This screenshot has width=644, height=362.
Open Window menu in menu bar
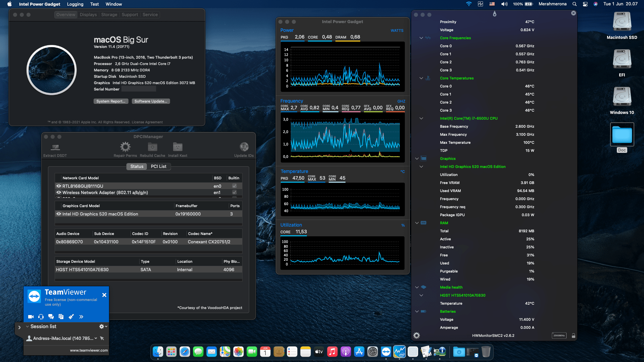(114, 4)
